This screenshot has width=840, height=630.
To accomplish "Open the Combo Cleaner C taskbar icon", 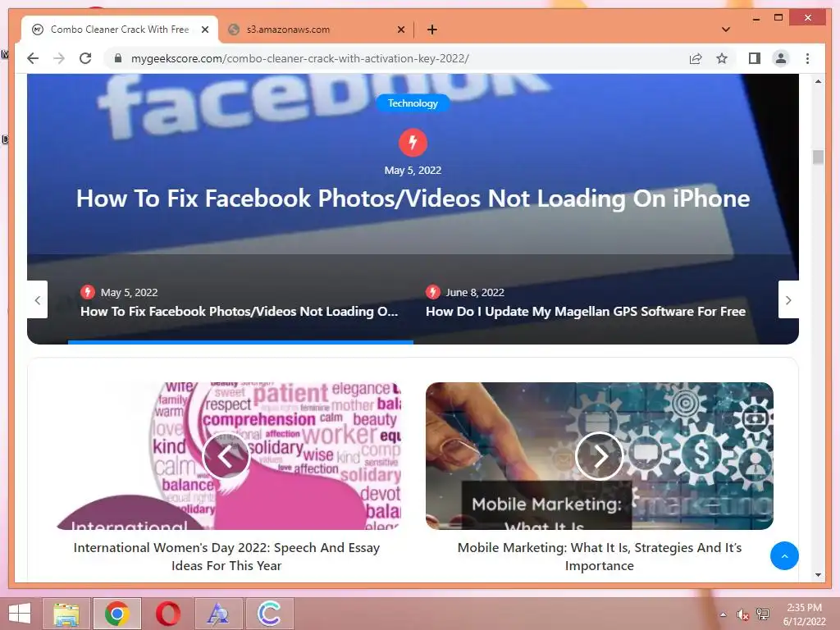I will [269, 614].
